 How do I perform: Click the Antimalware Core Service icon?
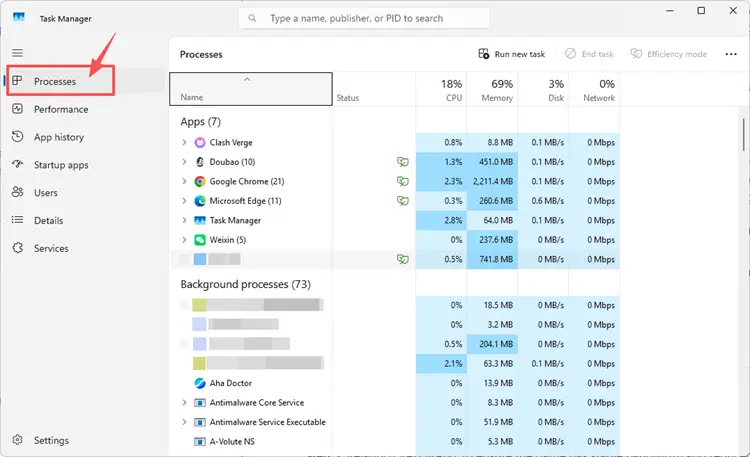[200, 402]
